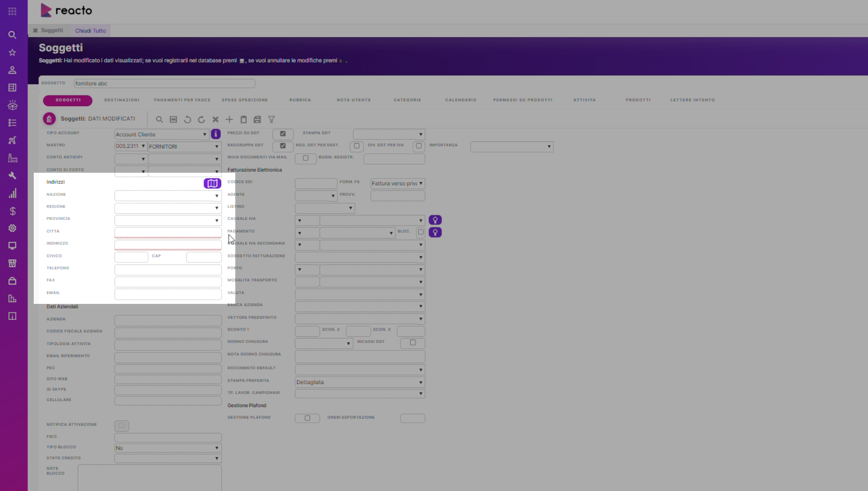Viewport: 868px width, 491px height.
Task: Open the Lettere Intento tab
Action: 692,100
